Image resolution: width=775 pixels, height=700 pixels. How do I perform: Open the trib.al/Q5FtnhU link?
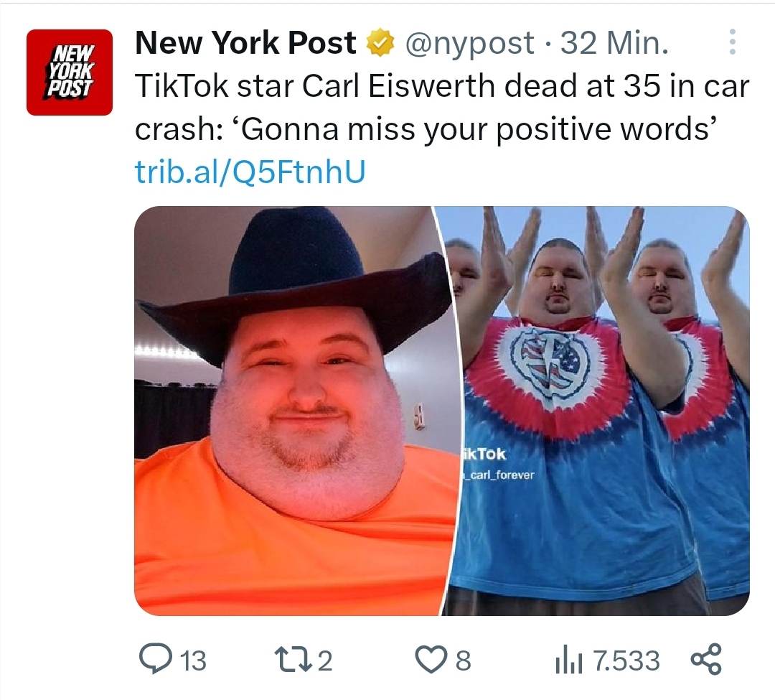coord(250,172)
